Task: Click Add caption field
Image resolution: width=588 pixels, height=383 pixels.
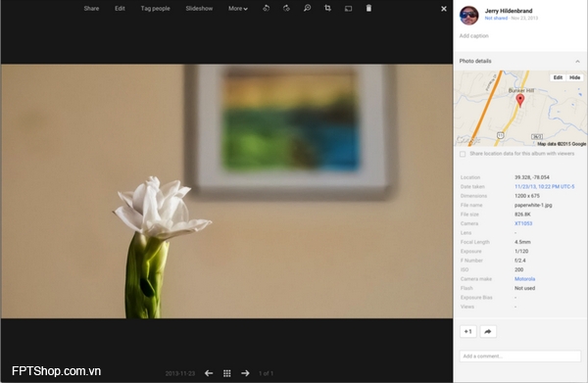Action: click(x=474, y=36)
